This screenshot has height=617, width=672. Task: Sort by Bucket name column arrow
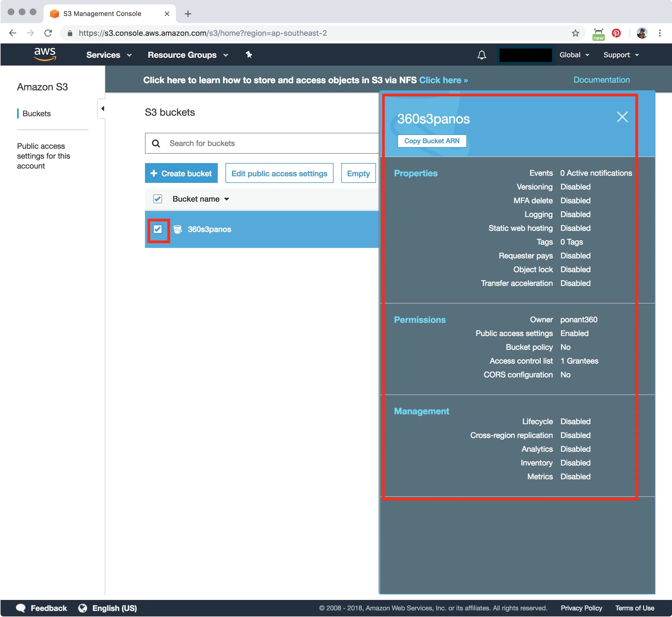coord(227,199)
